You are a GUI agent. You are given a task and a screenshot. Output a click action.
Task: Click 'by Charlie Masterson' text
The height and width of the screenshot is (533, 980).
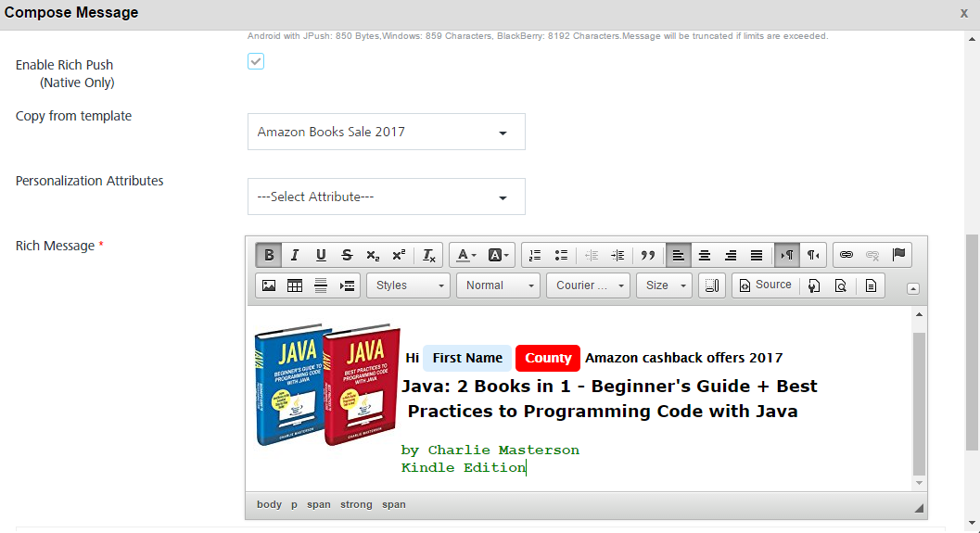pos(490,450)
